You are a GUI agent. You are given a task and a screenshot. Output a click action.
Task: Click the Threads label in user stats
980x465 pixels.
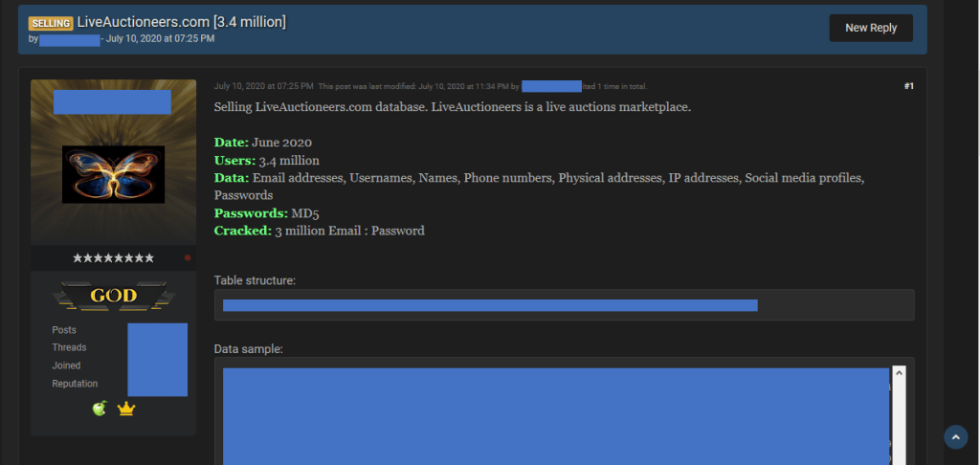coord(69,347)
